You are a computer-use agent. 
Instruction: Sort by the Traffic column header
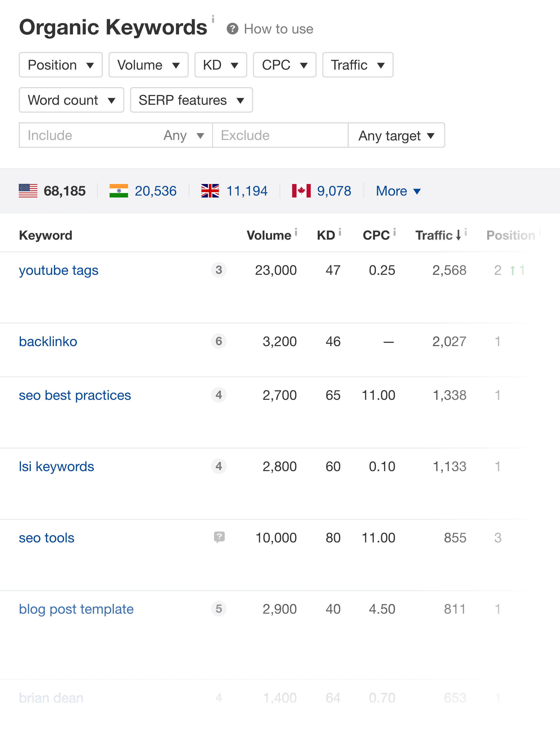click(x=434, y=235)
